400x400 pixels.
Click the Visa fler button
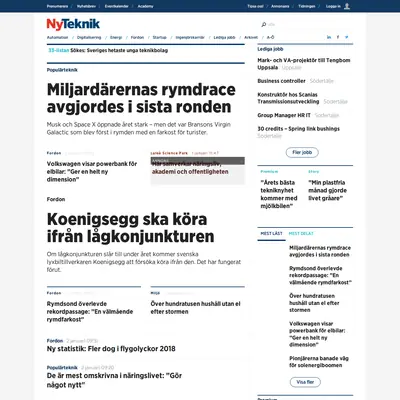click(305, 382)
